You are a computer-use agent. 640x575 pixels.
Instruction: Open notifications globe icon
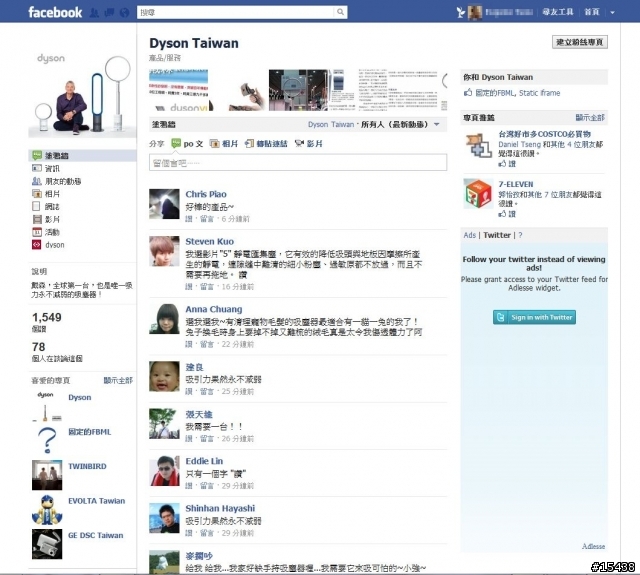(x=124, y=13)
